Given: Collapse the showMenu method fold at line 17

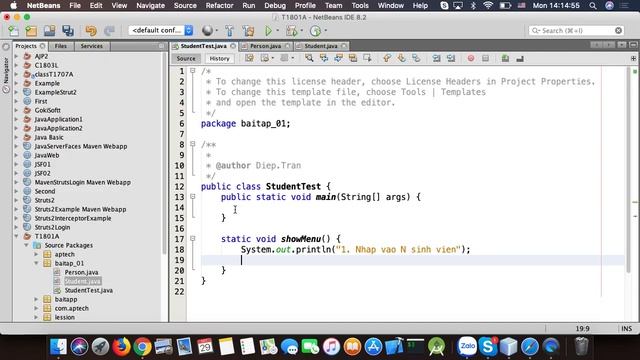Looking at the screenshot, I should coord(193,238).
